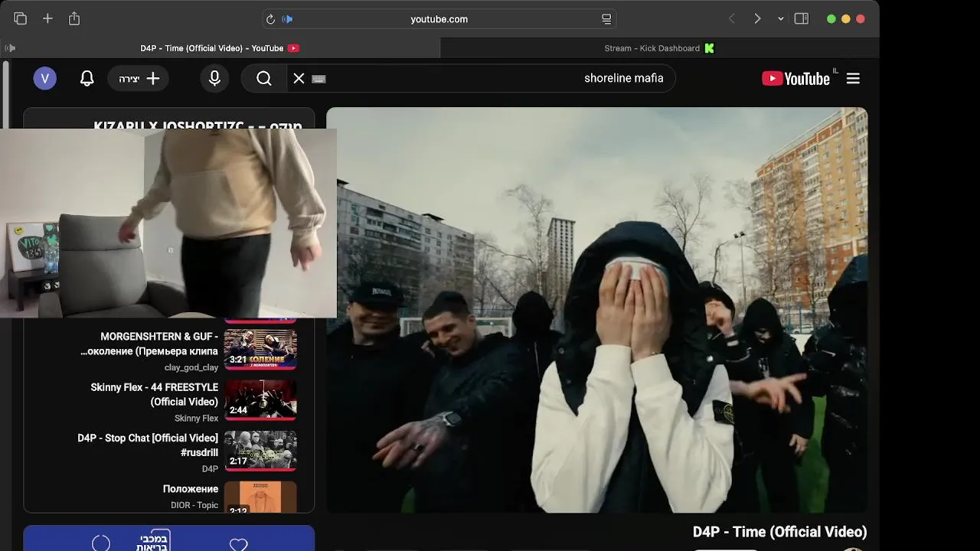
Task: Click D4P - Time (Official Video) title
Action: (x=779, y=532)
